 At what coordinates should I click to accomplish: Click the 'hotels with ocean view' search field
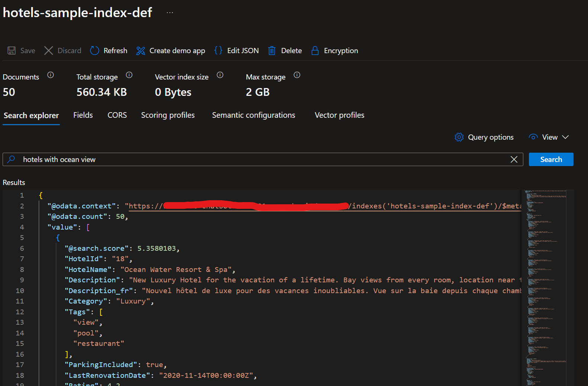click(x=263, y=159)
